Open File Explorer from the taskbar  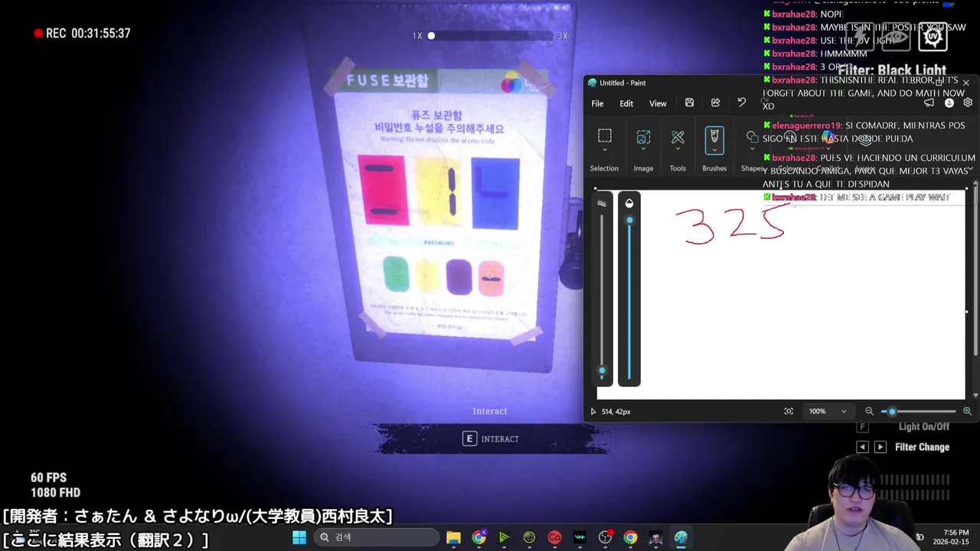click(453, 537)
